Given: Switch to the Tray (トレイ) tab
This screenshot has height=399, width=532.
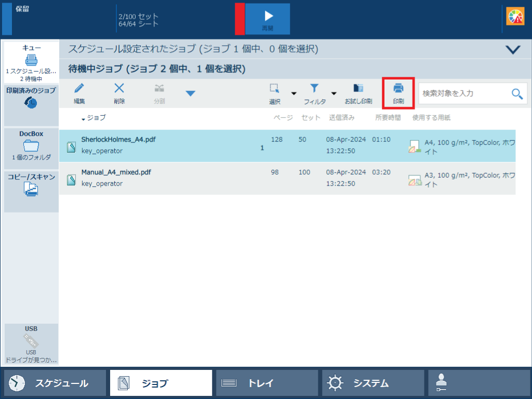Looking at the screenshot, I should 267,383.
